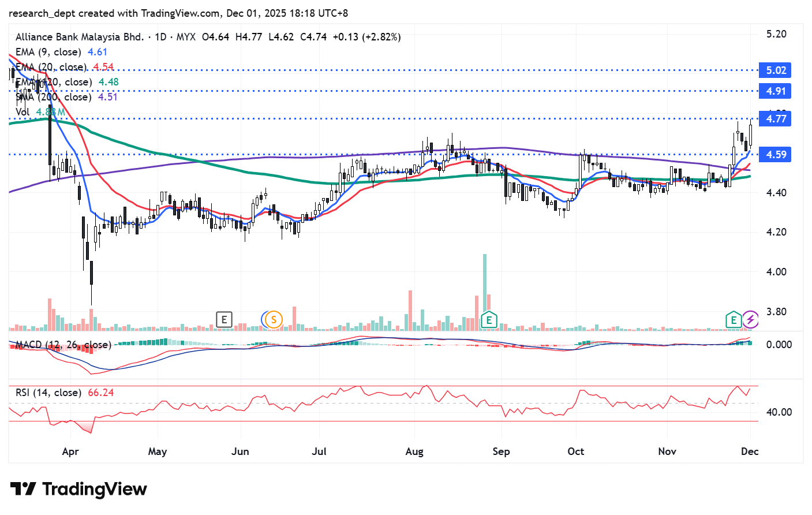
Task: Click the purple lightning bolt event icon
Action: 750,319
